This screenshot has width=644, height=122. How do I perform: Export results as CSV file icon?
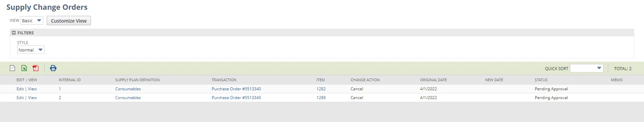(x=12, y=68)
